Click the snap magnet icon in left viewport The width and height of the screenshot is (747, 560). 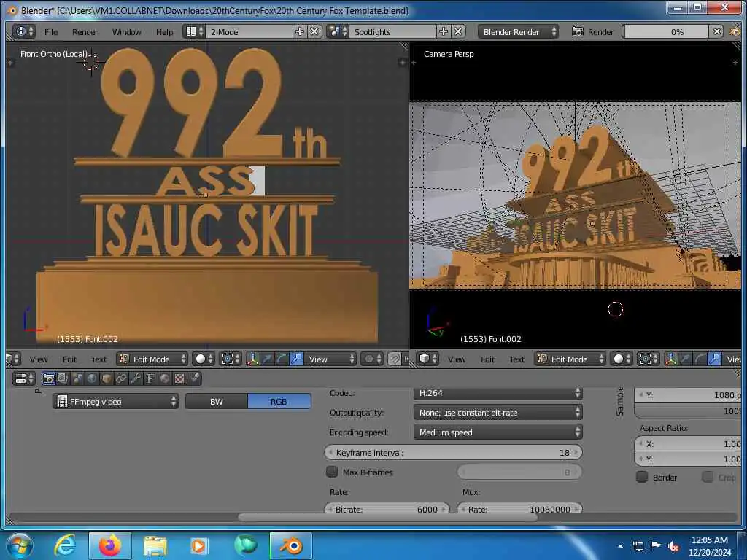pos(395,359)
